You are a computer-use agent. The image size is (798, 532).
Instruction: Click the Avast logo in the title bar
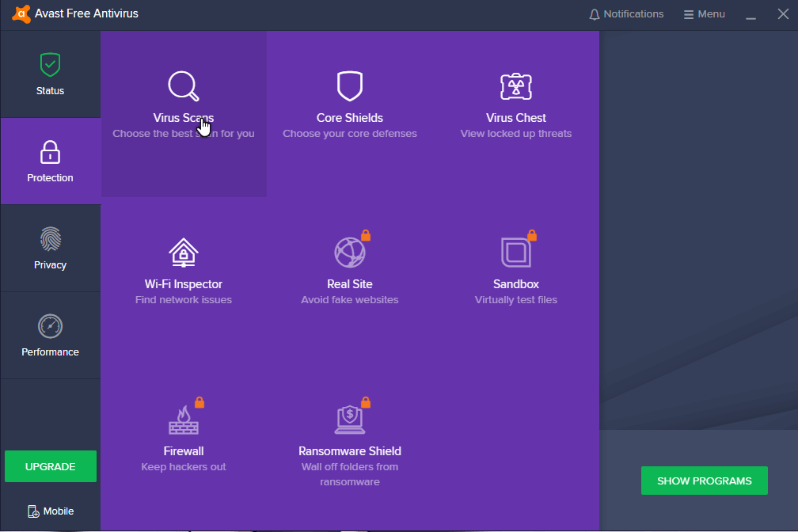[21, 13]
